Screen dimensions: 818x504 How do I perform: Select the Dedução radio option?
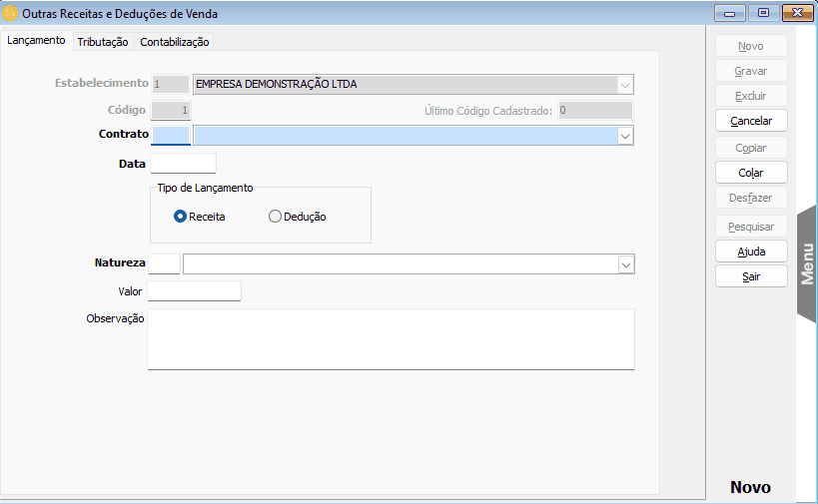coord(276,217)
